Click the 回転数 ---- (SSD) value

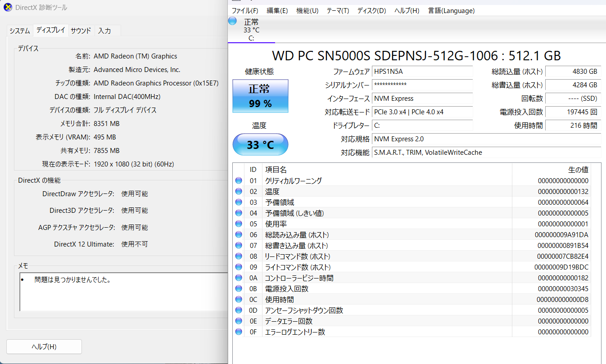(573, 99)
